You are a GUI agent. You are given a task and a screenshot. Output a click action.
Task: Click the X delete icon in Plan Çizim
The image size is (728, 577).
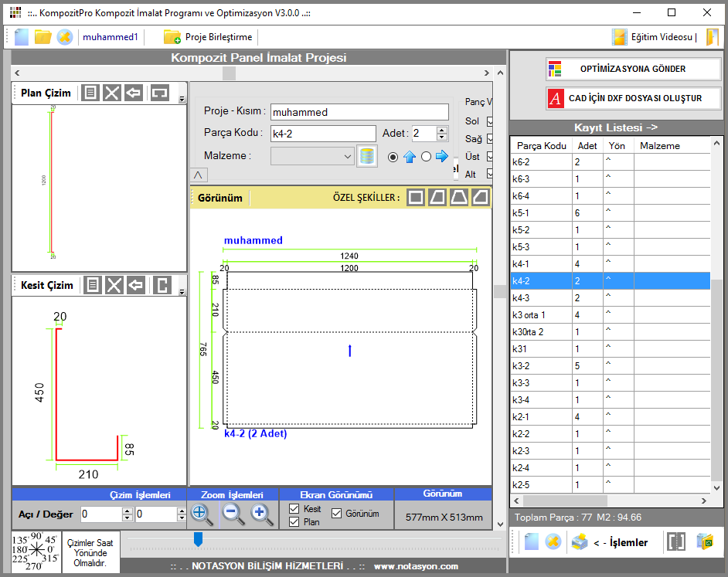point(112,93)
